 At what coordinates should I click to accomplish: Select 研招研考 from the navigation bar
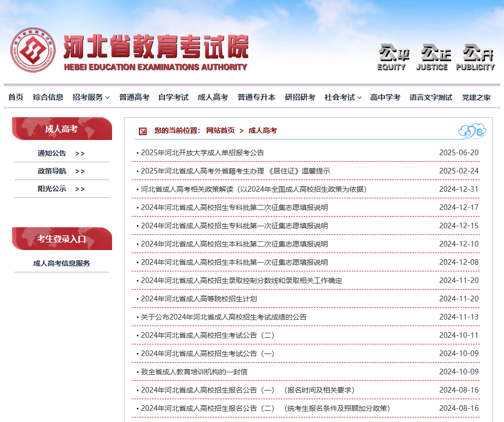pos(300,97)
